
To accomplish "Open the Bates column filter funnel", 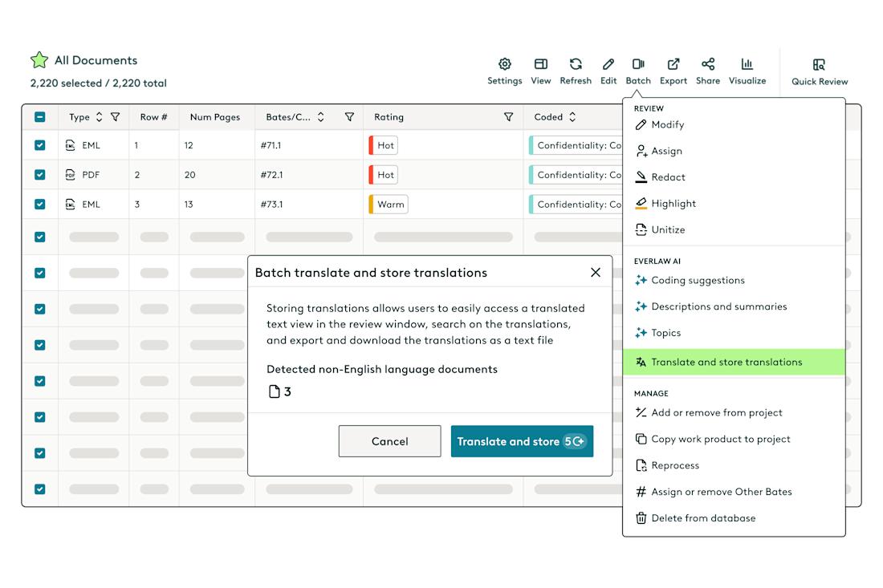I will click(349, 117).
